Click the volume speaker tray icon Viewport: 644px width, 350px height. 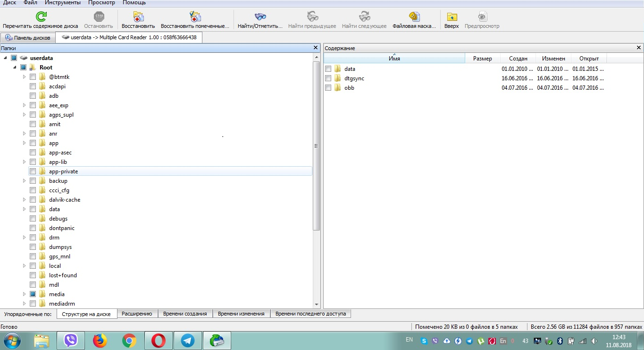point(594,341)
